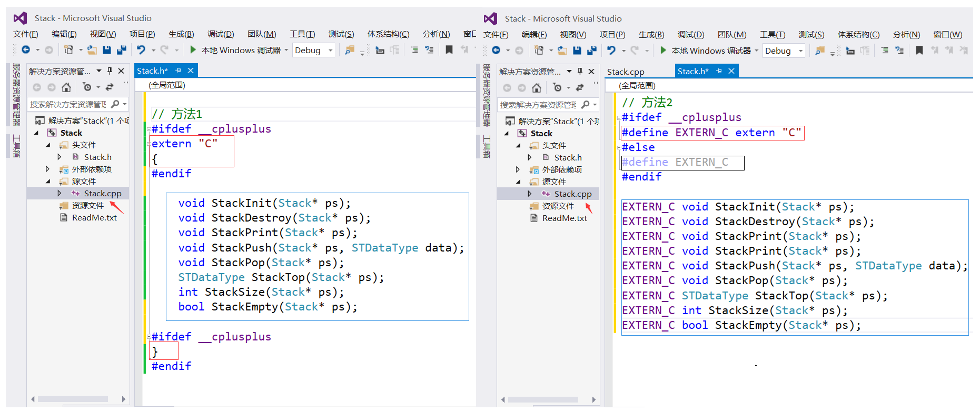Close the left Solution Explorer panel
Screen dimensions: 980x412
click(x=121, y=71)
